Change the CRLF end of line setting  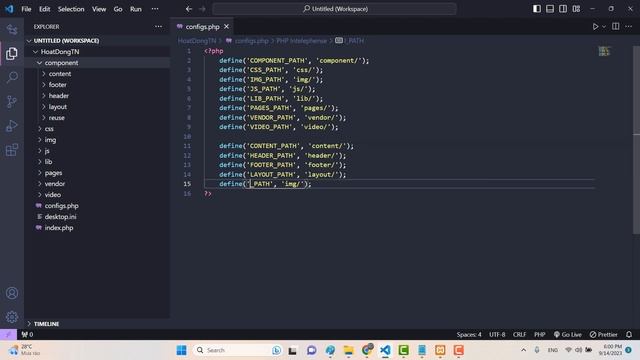519,334
